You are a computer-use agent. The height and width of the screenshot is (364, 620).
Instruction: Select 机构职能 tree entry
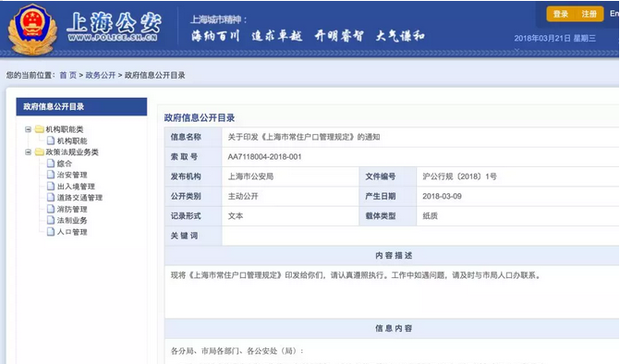(x=72, y=140)
